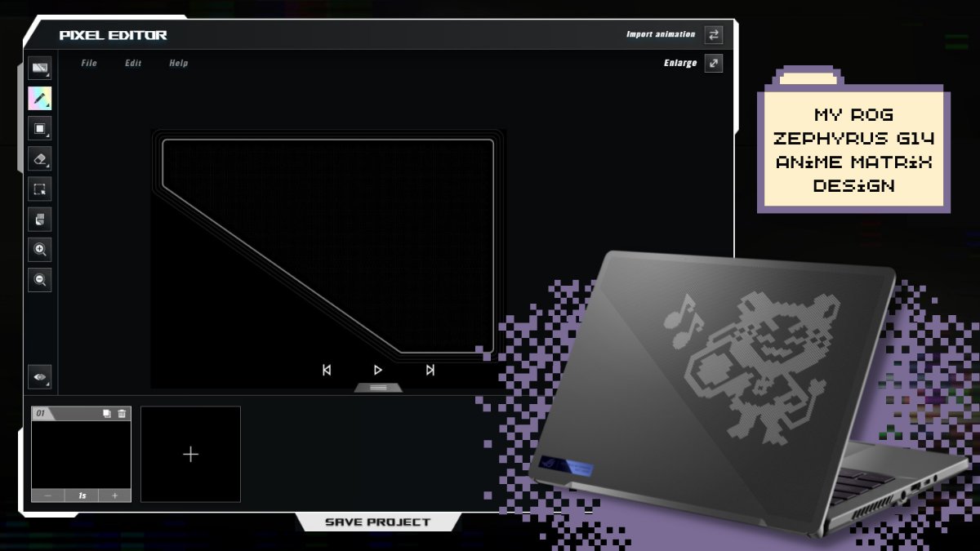
Task: Play the animation preview
Action: (378, 370)
